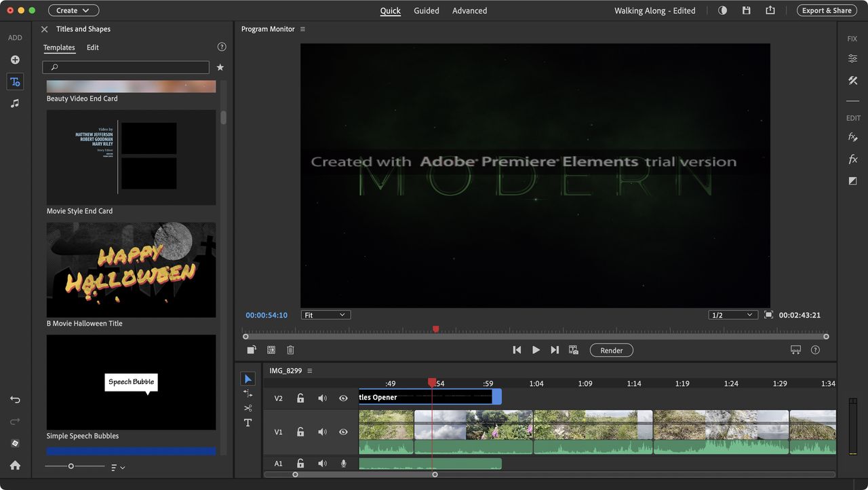Select the Type text tool
Screen dimensions: 868x490
tap(248, 423)
